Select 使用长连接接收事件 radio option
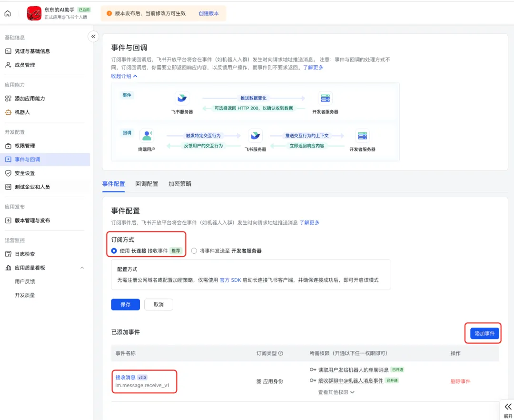This screenshot has width=514, height=420. pos(114,251)
